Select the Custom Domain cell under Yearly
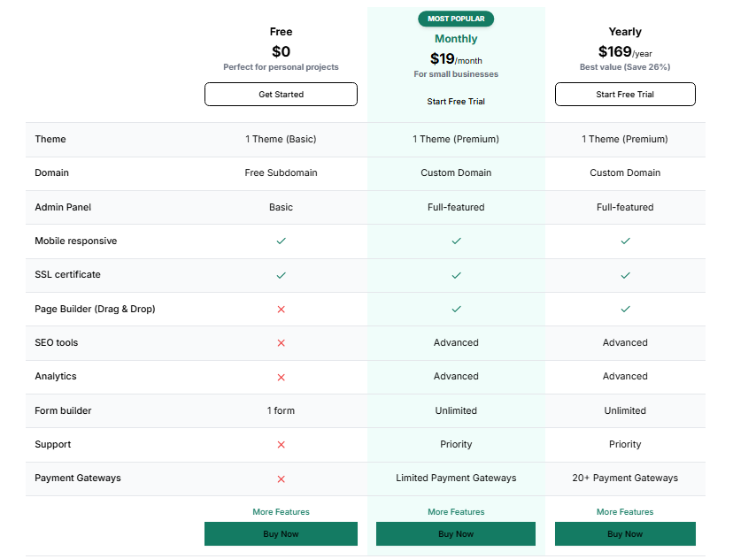The image size is (756, 559). coord(625,172)
